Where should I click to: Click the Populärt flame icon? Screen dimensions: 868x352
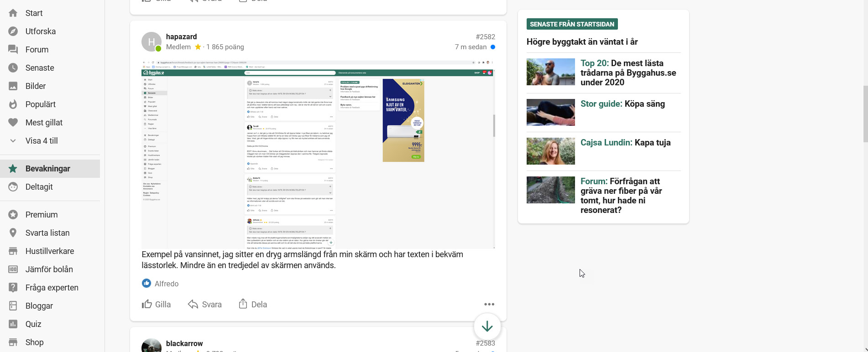pyautogui.click(x=13, y=104)
